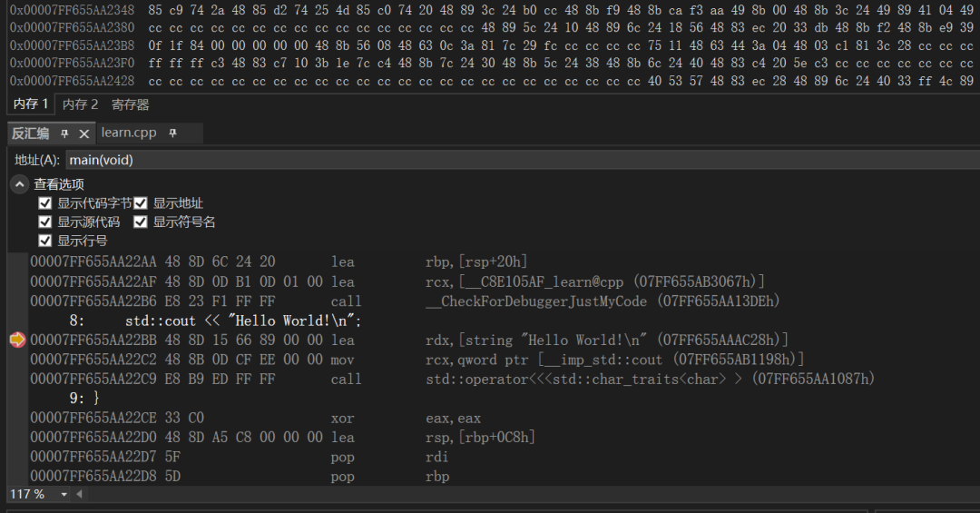Viewport: 980px width, 513px height.
Task: Click the lea rcx __C8E105AF_learn@cpp line
Action: coord(397,281)
